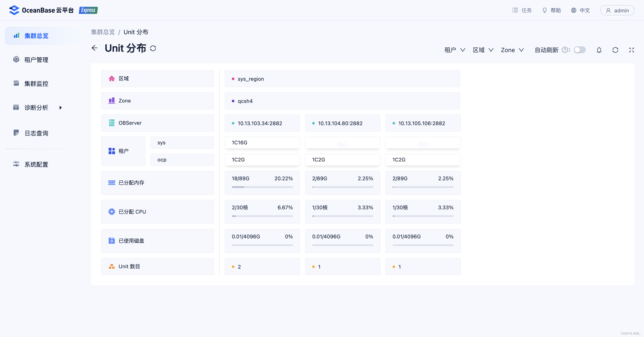Screen dimensions: 644x337
Task: Click the 18/89G memory progress bar
Action: 262,187
